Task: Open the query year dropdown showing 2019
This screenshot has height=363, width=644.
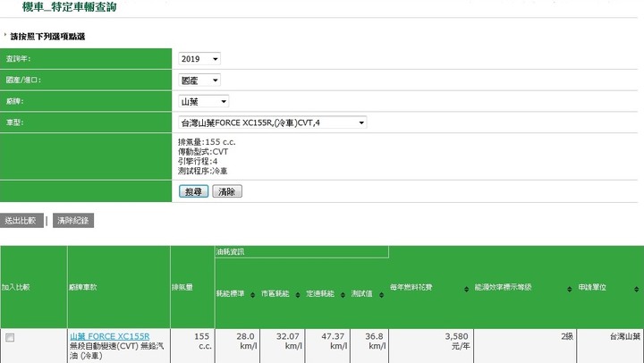Action: click(x=199, y=59)
